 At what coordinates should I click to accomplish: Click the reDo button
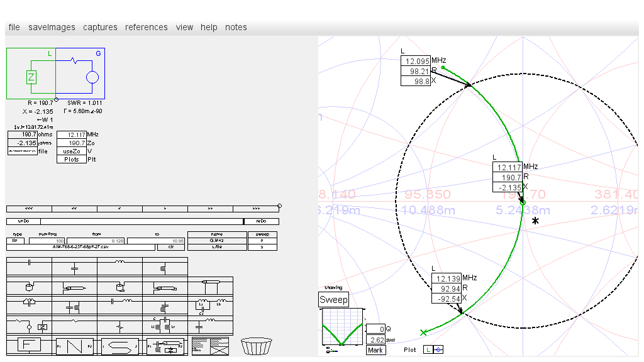[x=261, y=222]
